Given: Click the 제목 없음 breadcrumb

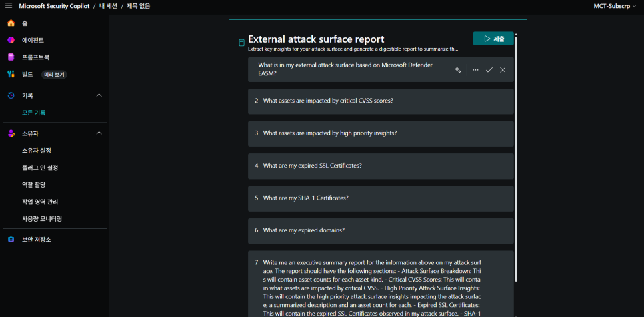Looking at the screenshot, I should coord(139,6).
